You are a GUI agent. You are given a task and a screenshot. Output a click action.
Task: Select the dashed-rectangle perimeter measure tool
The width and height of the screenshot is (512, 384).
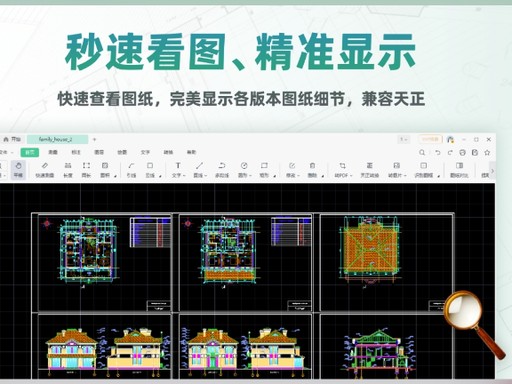coord(86,169)
